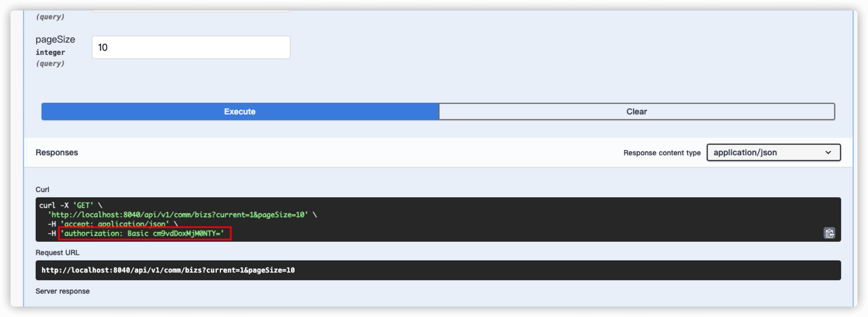This screenshot has width=868, height=317.
Task: Click the localhost URL line in curl block
Action: (178, 215)
